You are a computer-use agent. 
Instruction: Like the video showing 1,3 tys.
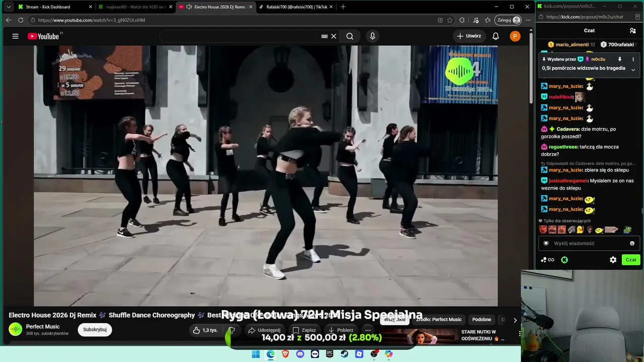tap(205, 330)
